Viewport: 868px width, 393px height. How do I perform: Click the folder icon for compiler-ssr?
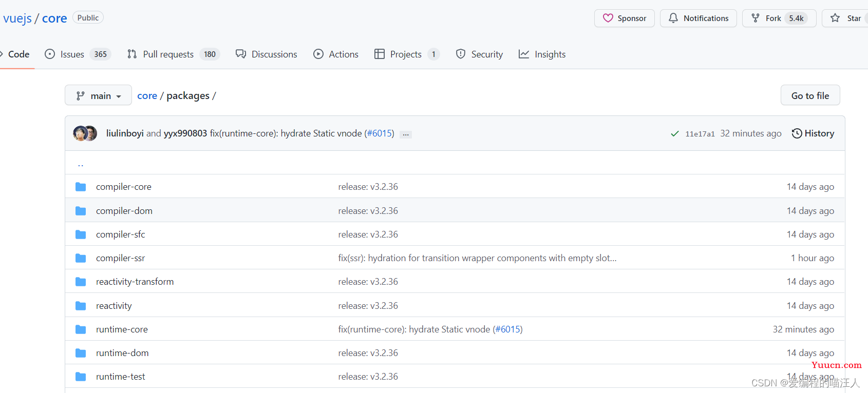(x=81, y=258)
